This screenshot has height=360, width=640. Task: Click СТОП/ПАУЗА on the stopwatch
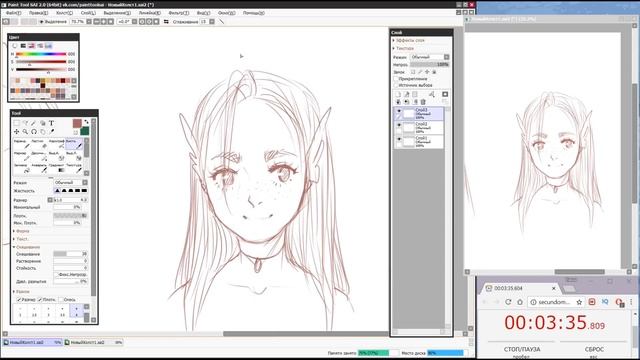522,349
